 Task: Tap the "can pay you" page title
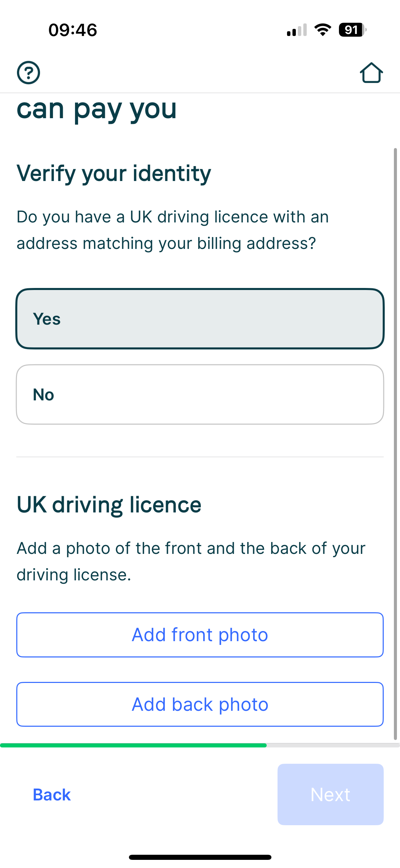pyautogui.click(x=97, y=109)
